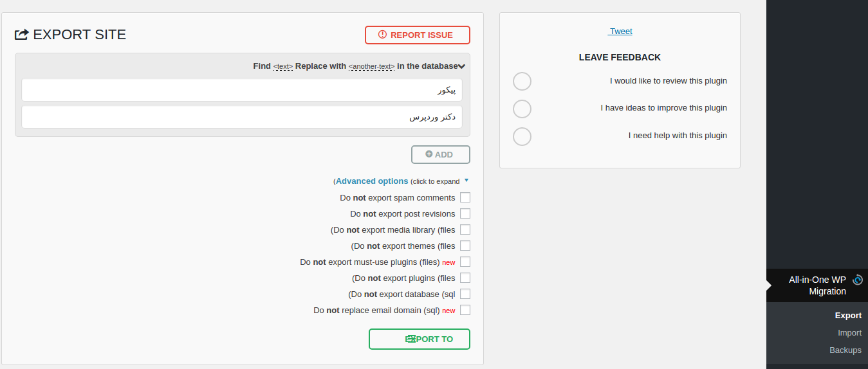Enable Do not export spam comments
Viewport: 868px width, 369px height.
[465, 197]
